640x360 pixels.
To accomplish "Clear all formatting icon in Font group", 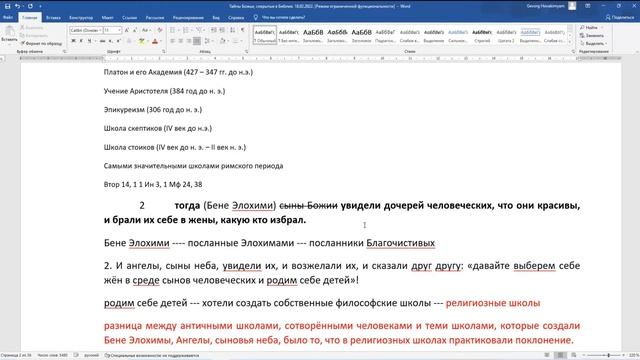I will (160, 30).
